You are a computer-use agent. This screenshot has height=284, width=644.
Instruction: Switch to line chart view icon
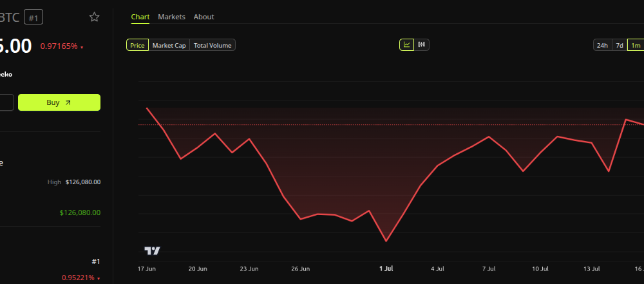[x=406, y=45]
